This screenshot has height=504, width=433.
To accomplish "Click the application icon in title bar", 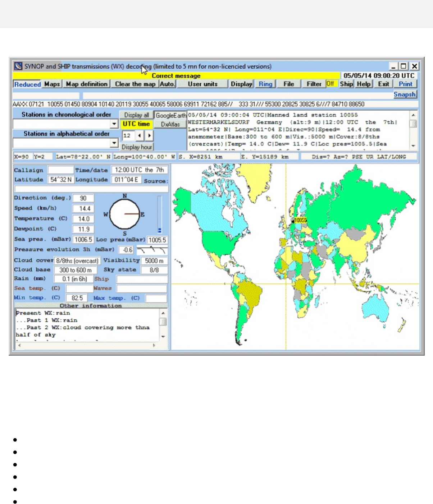I will [18, 66].
